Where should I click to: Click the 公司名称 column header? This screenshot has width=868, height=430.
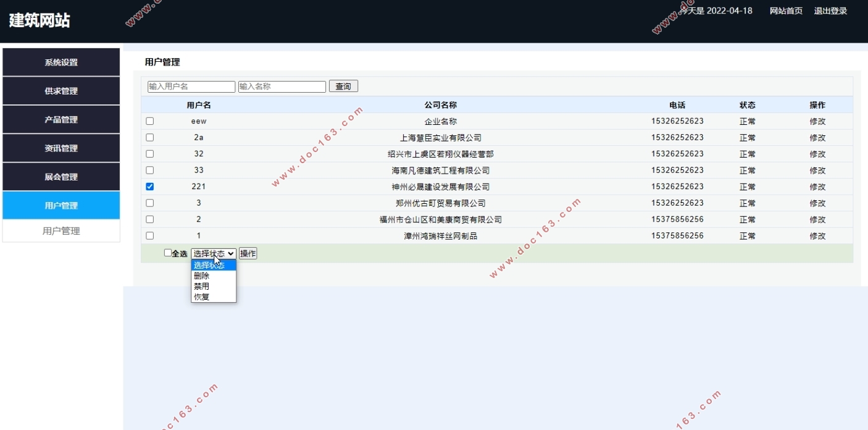(441, 105)
